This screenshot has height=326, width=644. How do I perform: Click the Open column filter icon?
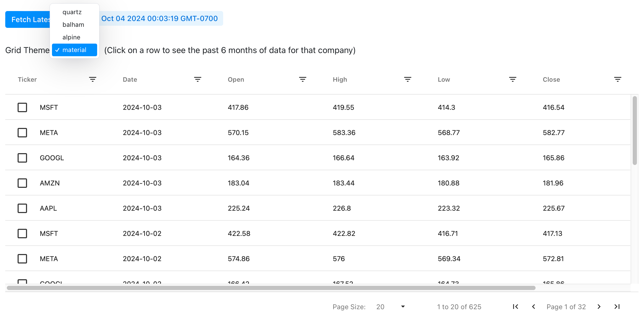pyautogui.click(x=302, y=79)
